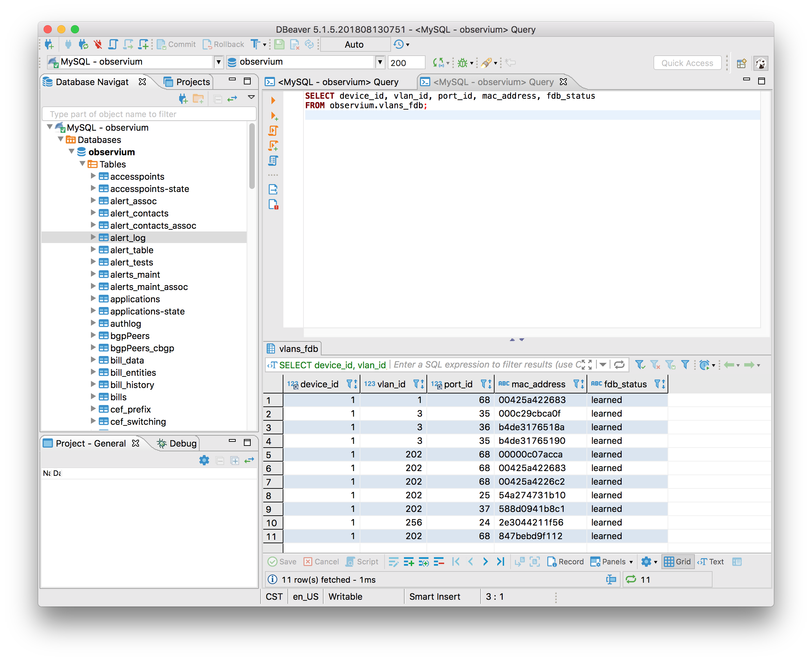Click the Rollback button
812x661 pixels.
pos(224,45)
